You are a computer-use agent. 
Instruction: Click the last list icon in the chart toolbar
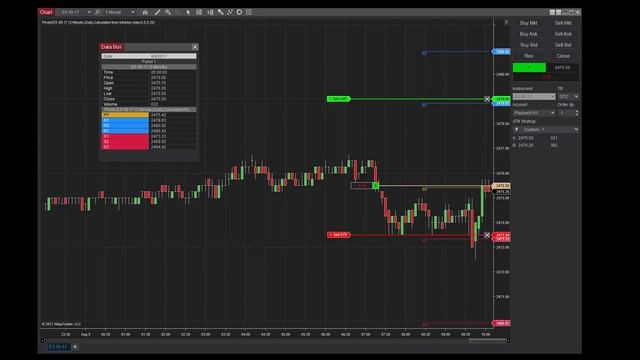249,12
